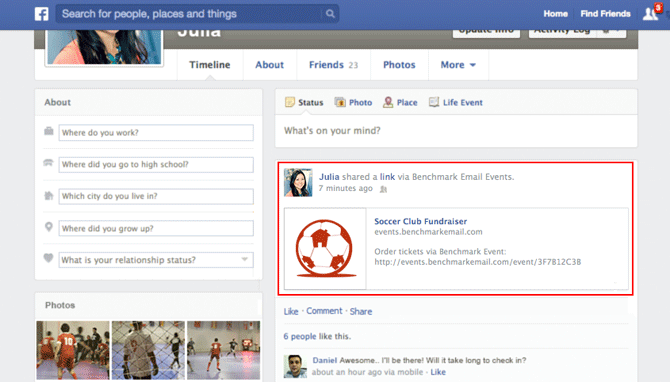Click the '7 minutes ago' timestamp
The width and height of the screenshot is (670, 382).
345,188
